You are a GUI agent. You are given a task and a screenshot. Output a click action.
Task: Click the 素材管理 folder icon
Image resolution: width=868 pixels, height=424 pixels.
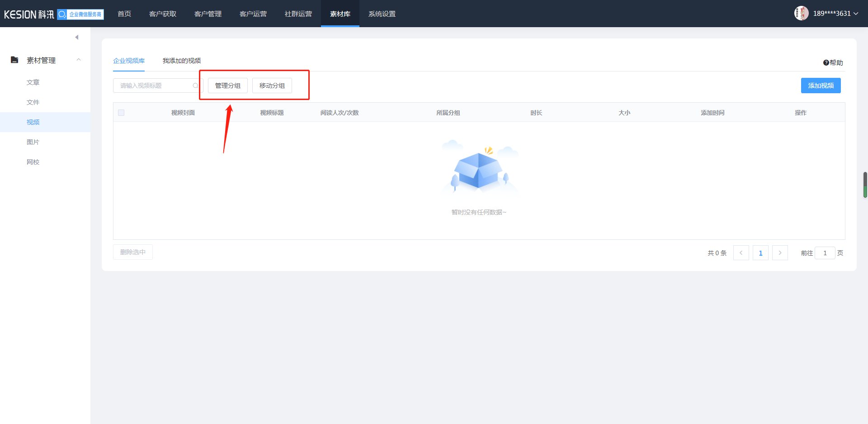(x=14, y=60)
